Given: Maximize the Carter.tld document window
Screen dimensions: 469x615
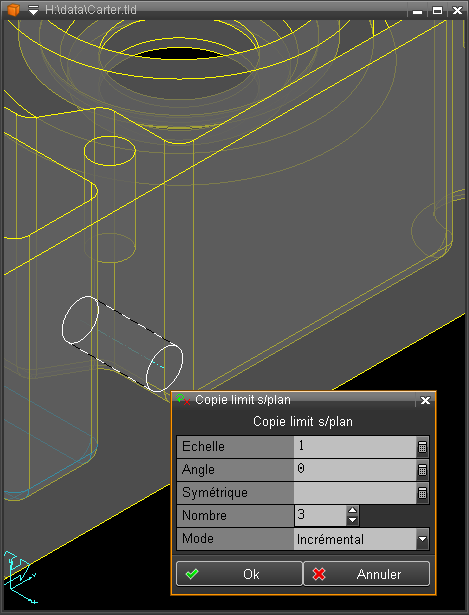Looking at the screenshot, I should [438, 10].
